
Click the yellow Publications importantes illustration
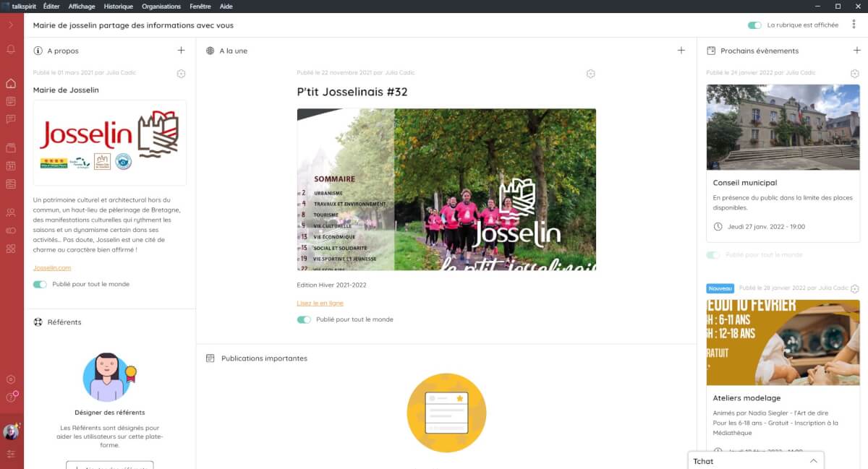446,413
